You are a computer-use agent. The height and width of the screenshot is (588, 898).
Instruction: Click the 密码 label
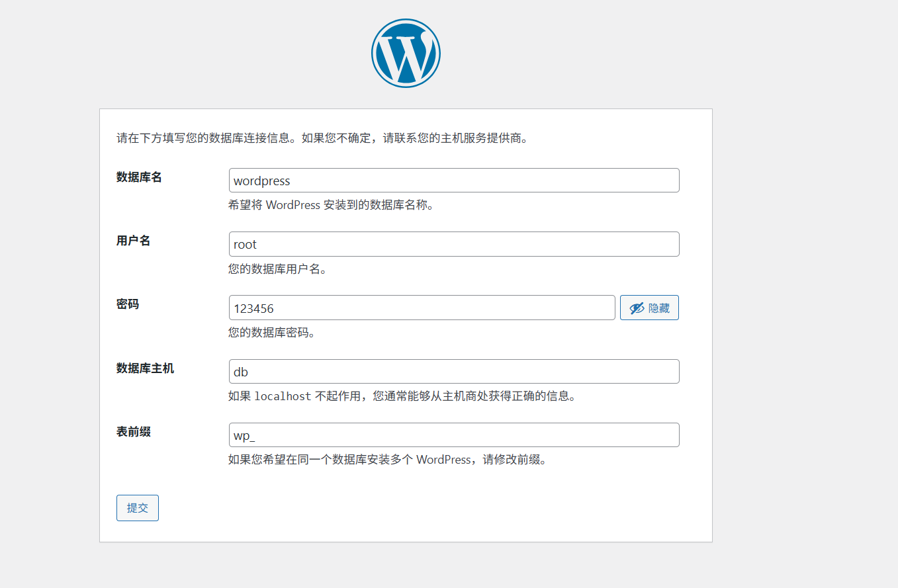pyautogui.click(x=128, y=304)
